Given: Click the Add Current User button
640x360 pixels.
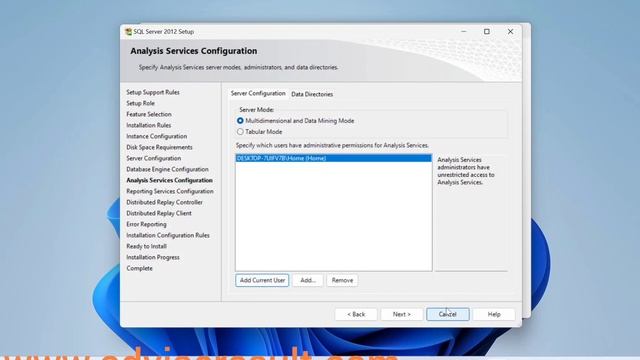Looking at the screenshot, I should point(262,280).
